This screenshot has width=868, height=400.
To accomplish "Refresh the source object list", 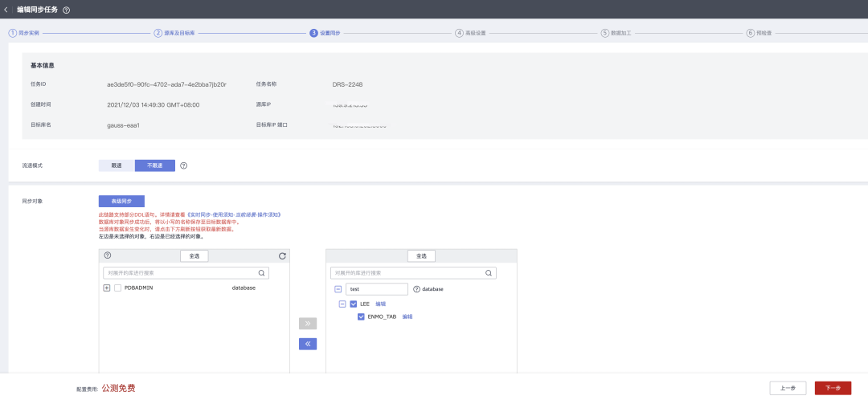I will point(282,256).
